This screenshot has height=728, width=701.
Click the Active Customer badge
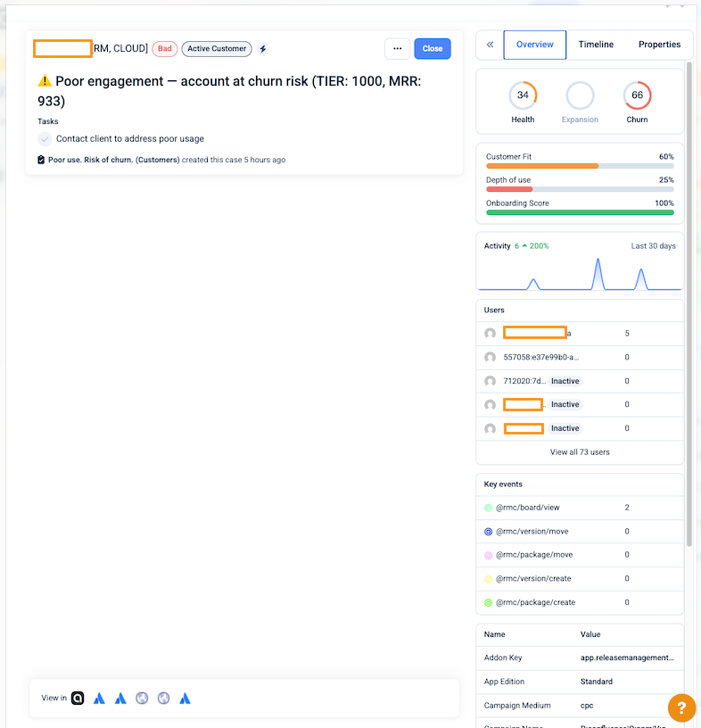217,49
